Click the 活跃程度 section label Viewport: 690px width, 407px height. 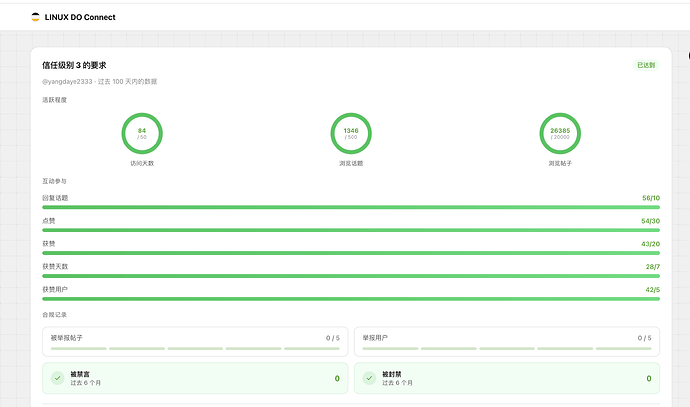[55, 100]
